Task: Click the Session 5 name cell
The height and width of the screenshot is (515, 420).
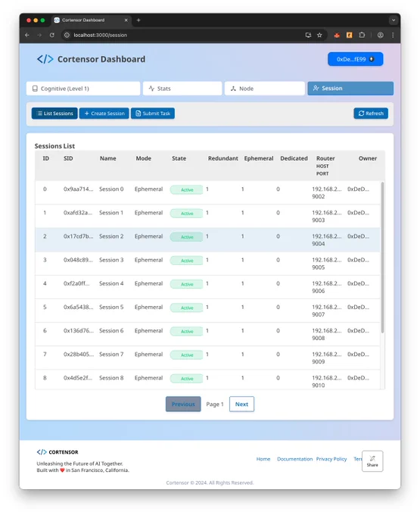Action: [111, 307]
